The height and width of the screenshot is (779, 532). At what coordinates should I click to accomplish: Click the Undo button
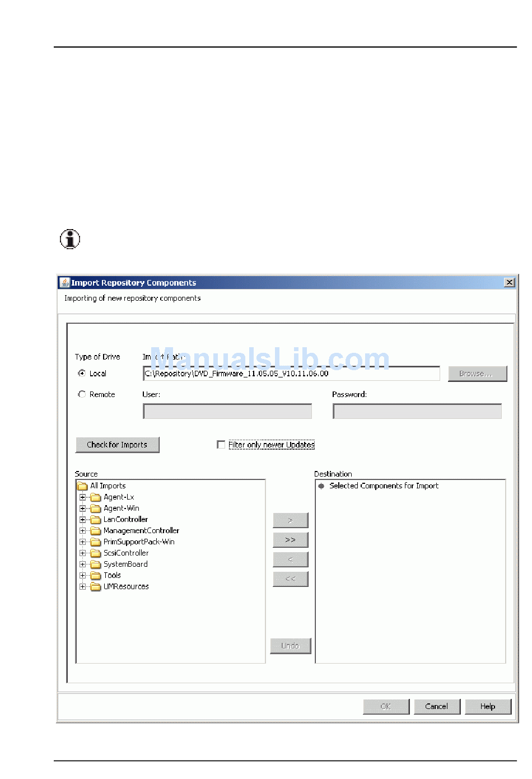(x=290, y=646)
